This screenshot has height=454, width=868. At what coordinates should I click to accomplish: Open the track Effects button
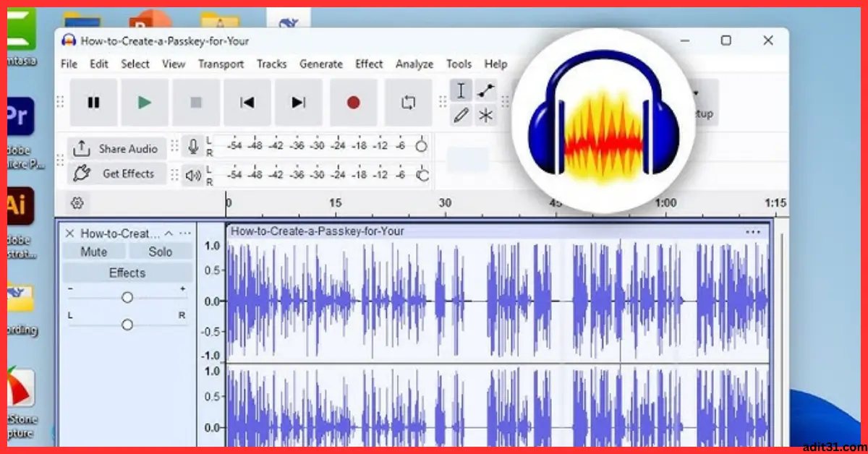(127, 273)
